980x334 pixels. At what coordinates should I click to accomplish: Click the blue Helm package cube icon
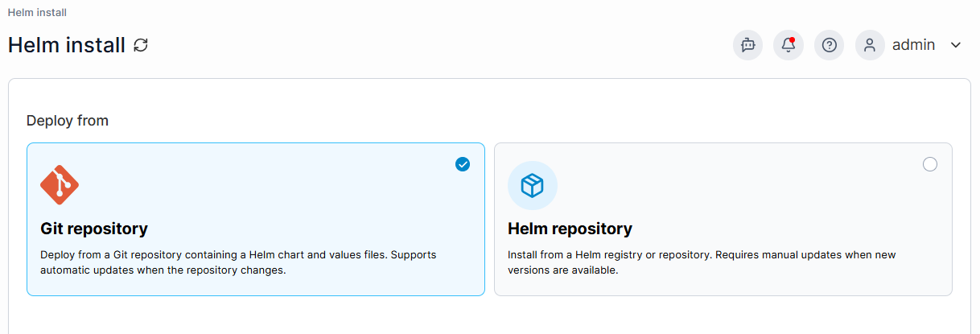point(533,186)
